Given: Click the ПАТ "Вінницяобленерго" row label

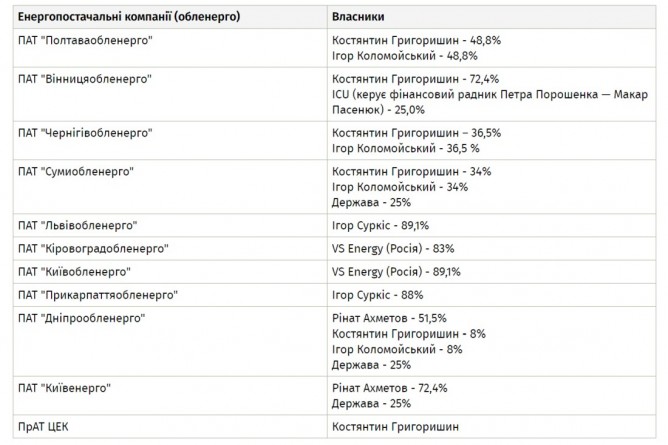Looking at the screenshot, I should click(80, 79).
